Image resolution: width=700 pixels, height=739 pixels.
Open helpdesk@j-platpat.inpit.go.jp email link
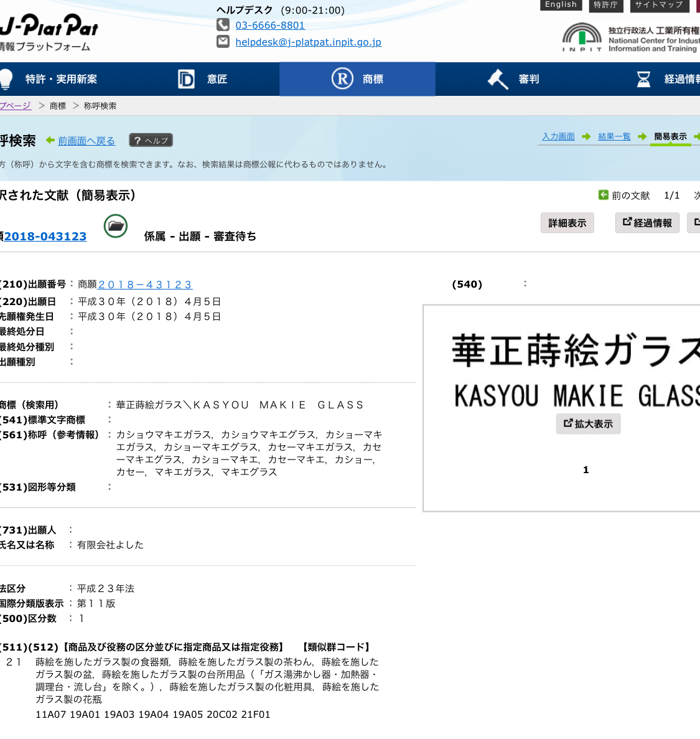tap(309, 42)
